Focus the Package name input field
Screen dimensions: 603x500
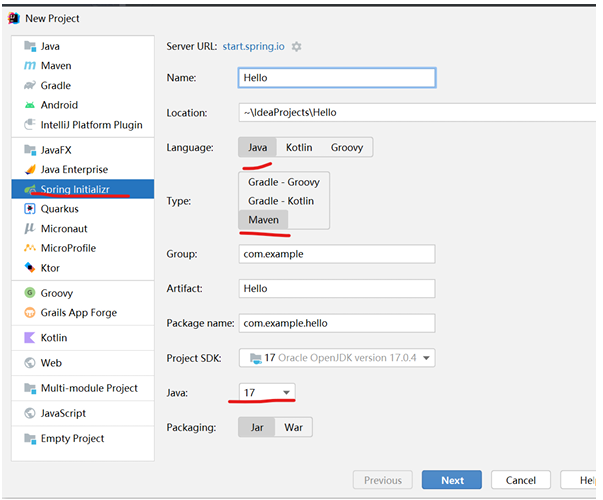(x=337, y=323)
